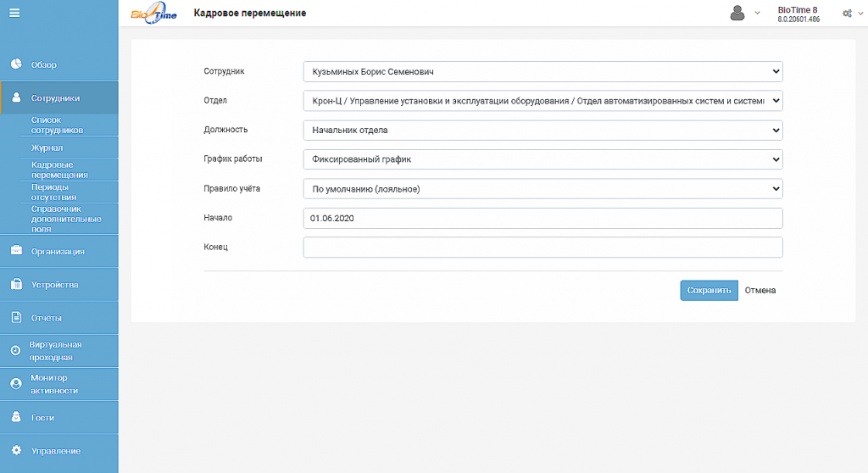Click the График работы field label

click(x=232, y=159)
